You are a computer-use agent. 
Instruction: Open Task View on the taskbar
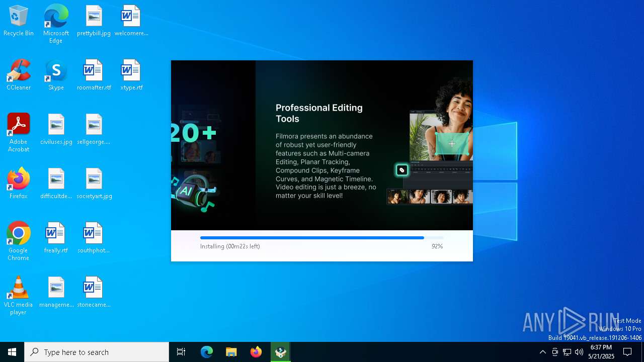[181, 352]
